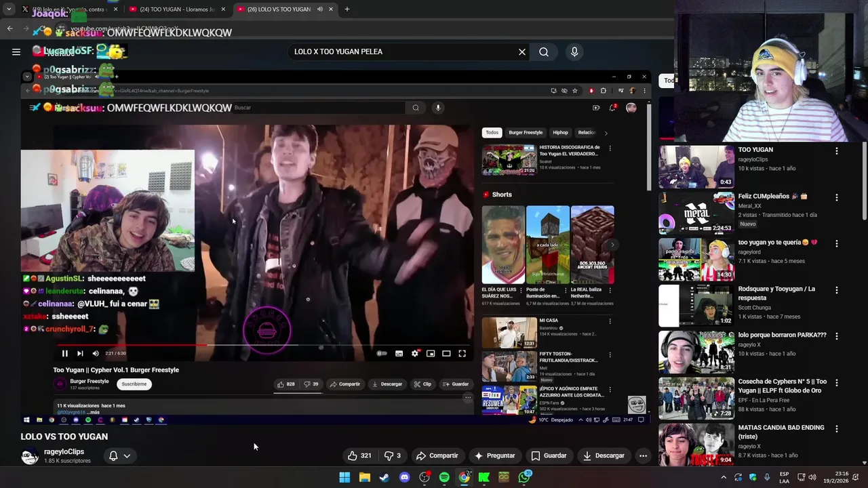The width and height of the screenshot is (868, 488).
Task: Open OBS Studio from the taskbar
Action: pyautogui.click(x=425, y=477)
